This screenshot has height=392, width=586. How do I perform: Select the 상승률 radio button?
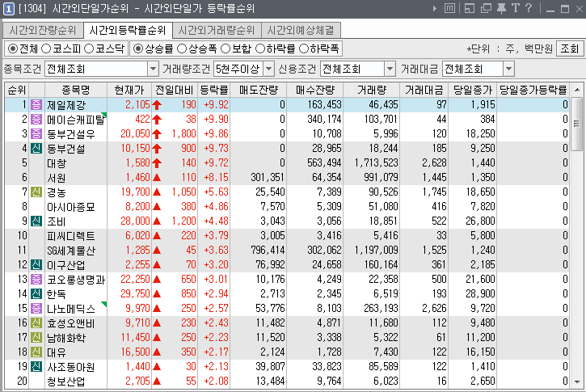(138, 48)
